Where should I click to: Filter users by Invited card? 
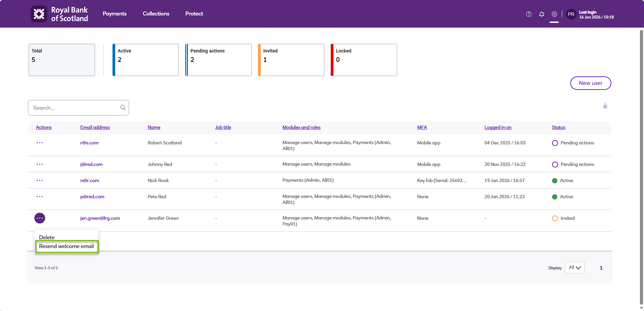tap(291, 60)
